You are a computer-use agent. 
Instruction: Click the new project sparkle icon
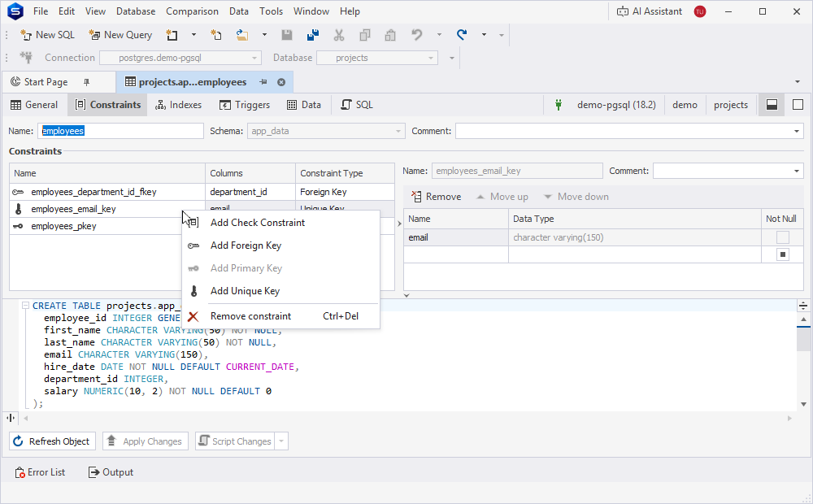coord(216,35)
